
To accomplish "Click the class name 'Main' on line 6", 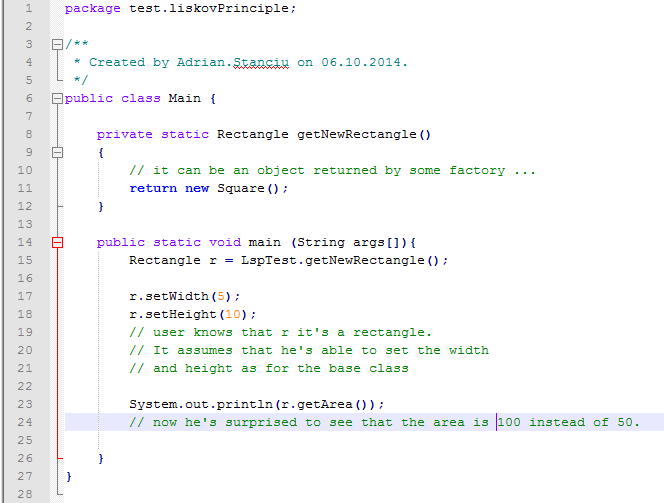I will [x=184, y=98].
